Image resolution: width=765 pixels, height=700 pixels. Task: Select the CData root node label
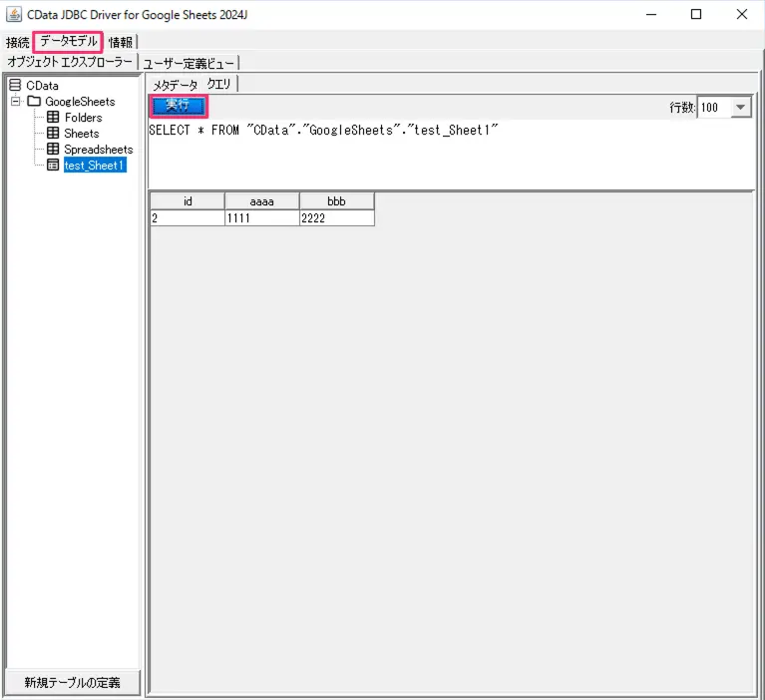pyautogui.click(x=42, y=86)
